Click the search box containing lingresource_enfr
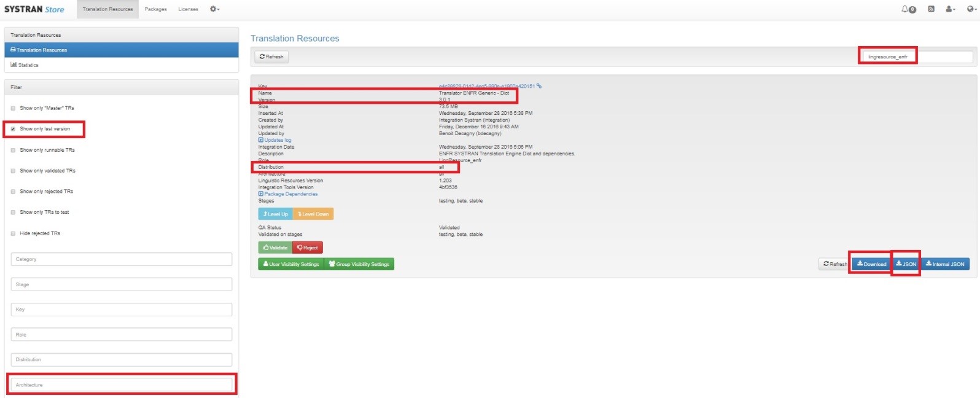 click(x=918, y=57)
